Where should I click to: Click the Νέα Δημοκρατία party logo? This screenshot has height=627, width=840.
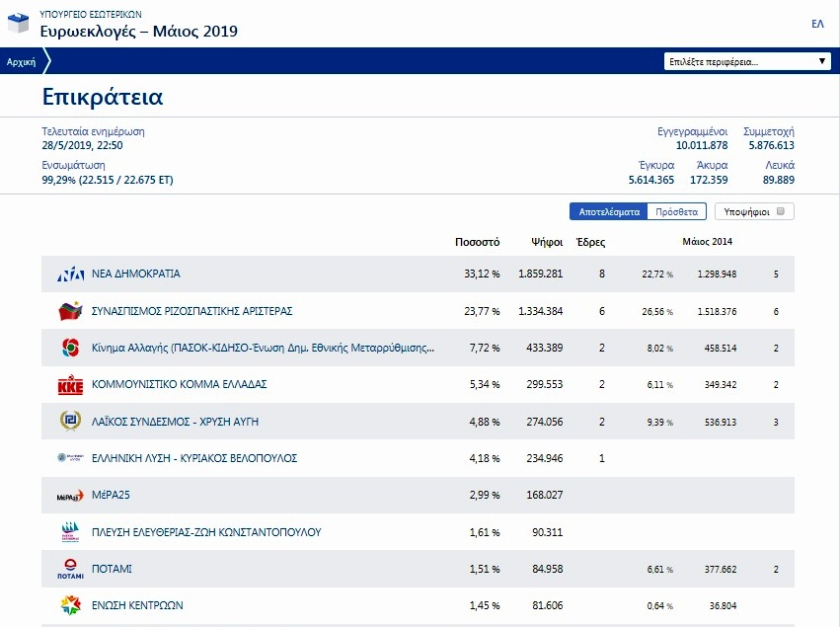point(71,274)
